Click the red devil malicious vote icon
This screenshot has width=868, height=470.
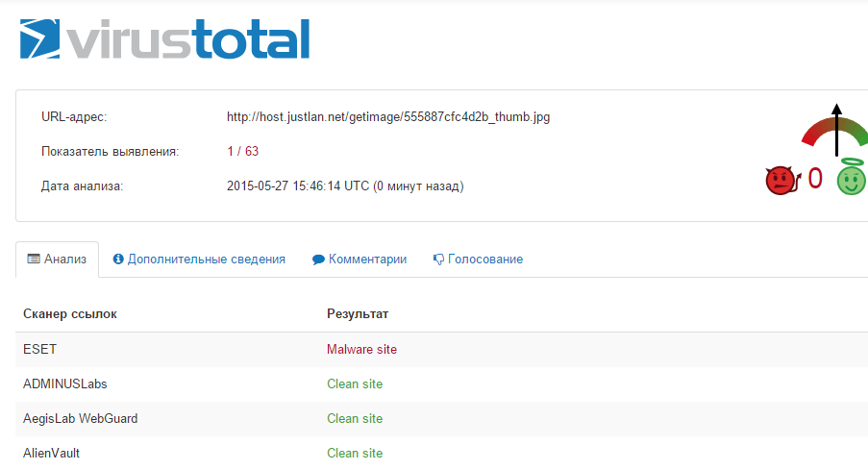pyautogui.click(x=782, y=180)
